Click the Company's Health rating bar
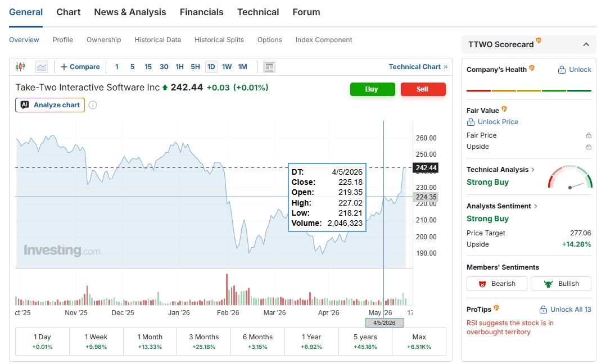The width and height of the screenshot is (606, 364). click(529, 90)
